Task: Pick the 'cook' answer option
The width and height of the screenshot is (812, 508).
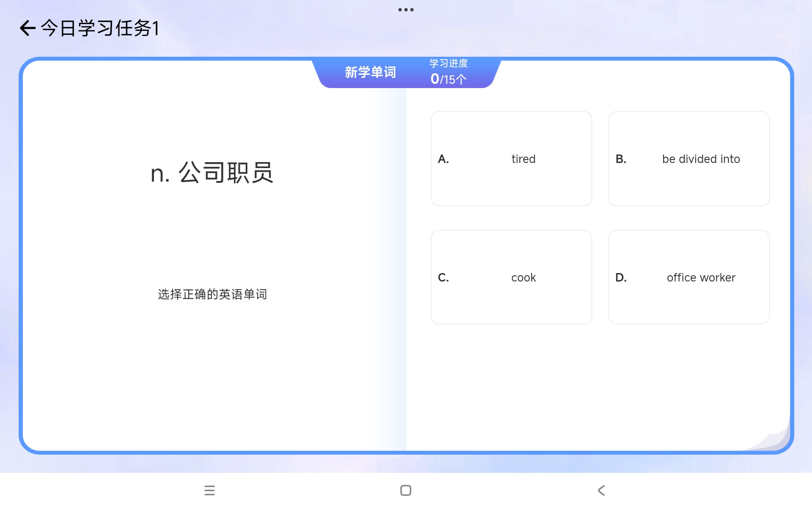Action: [511, 277]
